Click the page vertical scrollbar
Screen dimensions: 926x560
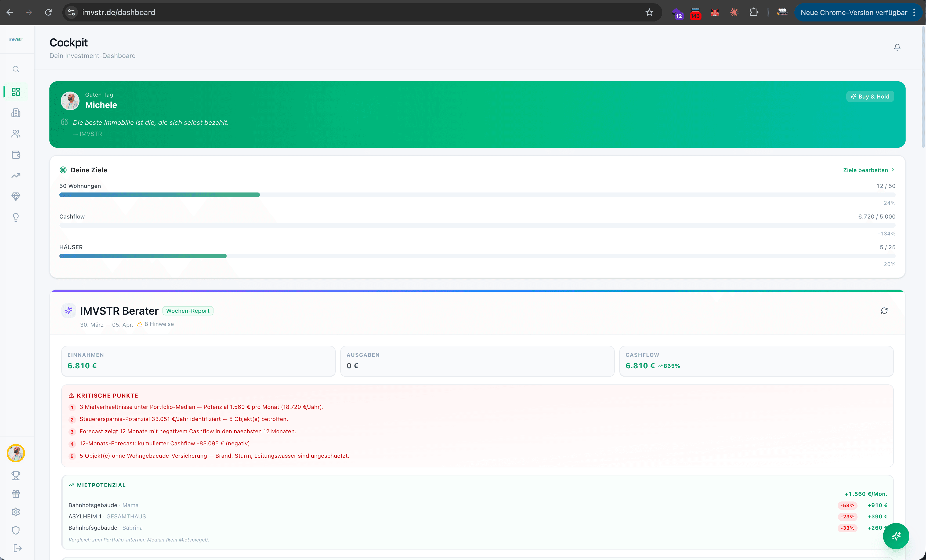point(923,86)
